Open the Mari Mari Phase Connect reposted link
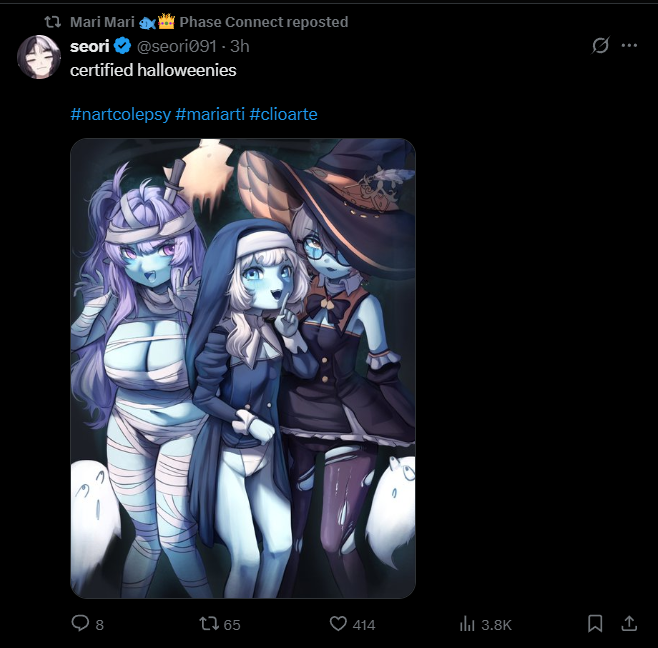This screenshot has width=658, height=648. click(x=209, y=22)
